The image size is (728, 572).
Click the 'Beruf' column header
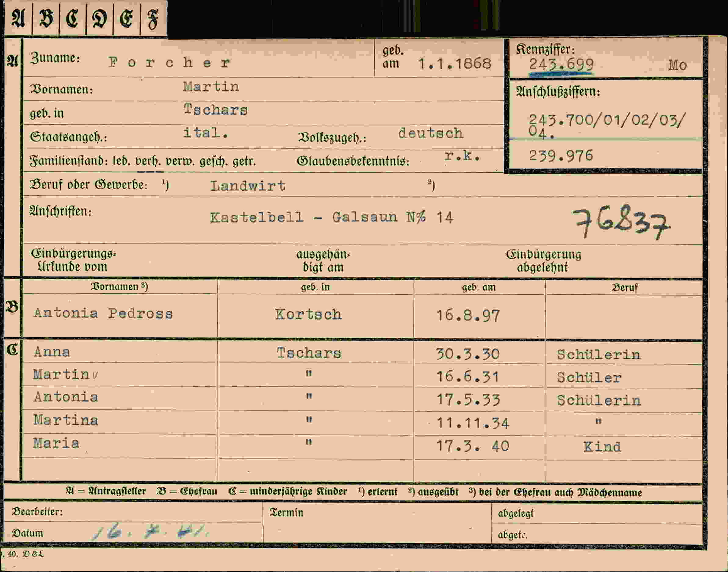(x=625, y=288)
